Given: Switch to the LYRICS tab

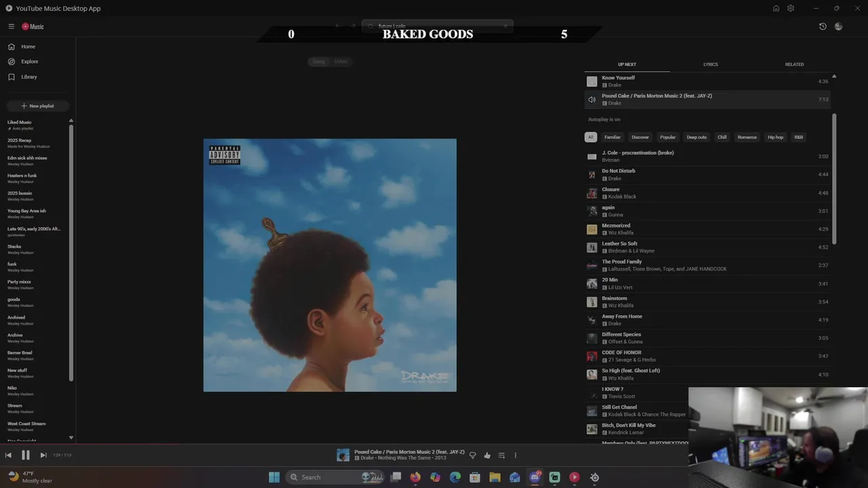Looking at the screenshot, I should coord(711,64).
